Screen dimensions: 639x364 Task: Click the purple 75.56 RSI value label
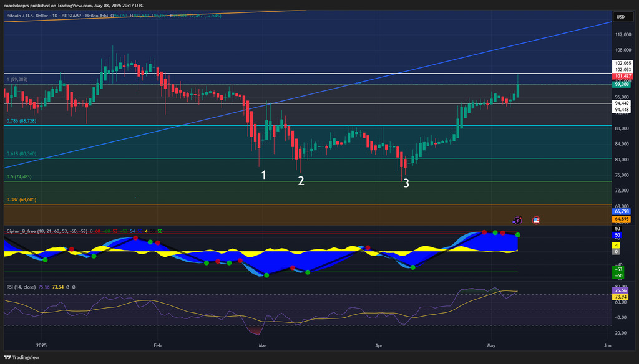[622, 290]
